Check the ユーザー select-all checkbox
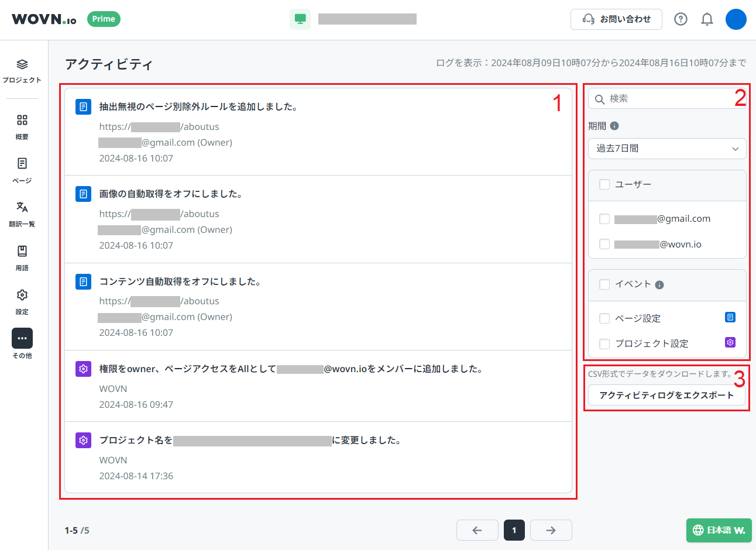The height and width of the screenshot is (550, 756). pyautogui.click(x=604, y=184)
